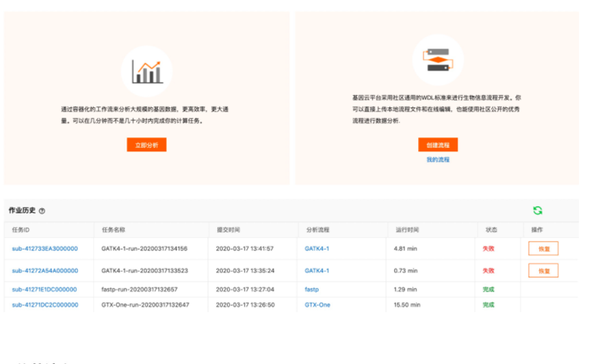Open task sub-41271DC2C000000

tap(44, 304)
